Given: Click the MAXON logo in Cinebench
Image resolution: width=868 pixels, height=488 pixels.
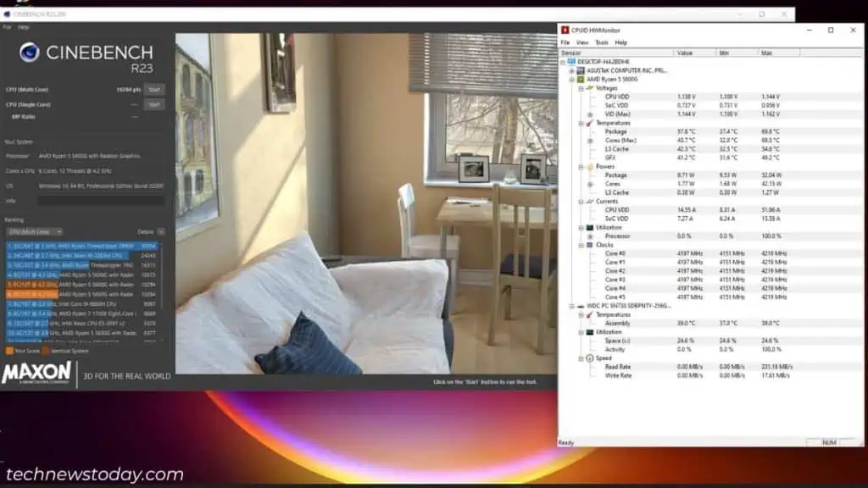Looking at the screenshot, I should click(x=36, y=374).
